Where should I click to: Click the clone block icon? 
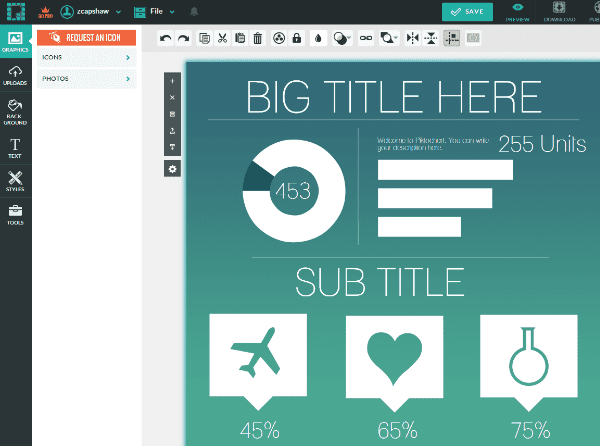(x=172, y=114)
